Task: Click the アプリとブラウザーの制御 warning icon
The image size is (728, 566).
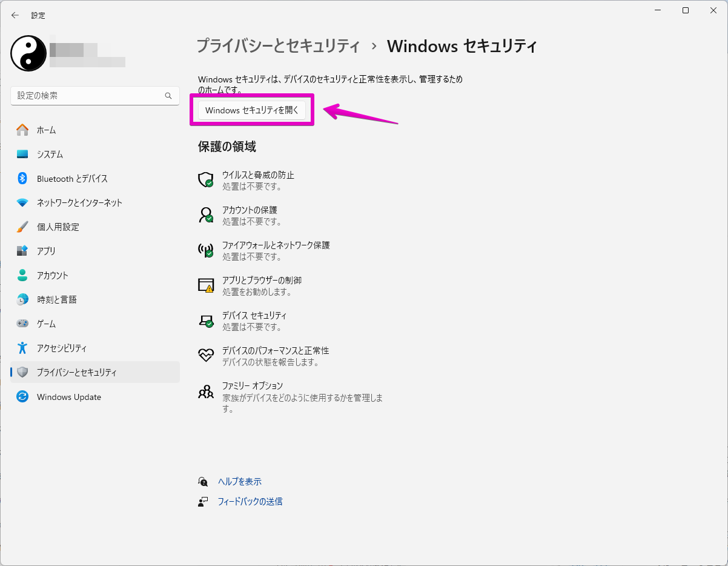Action: (x=206, y=285)
